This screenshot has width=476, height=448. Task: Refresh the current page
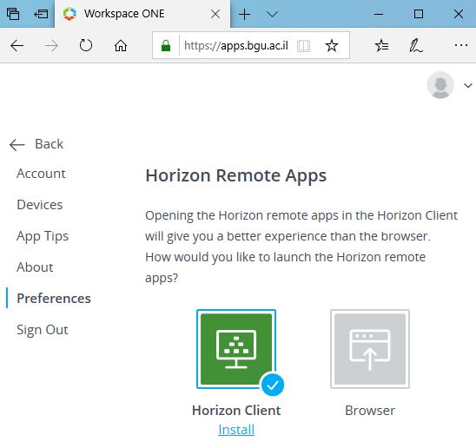(x=86, y=46)
